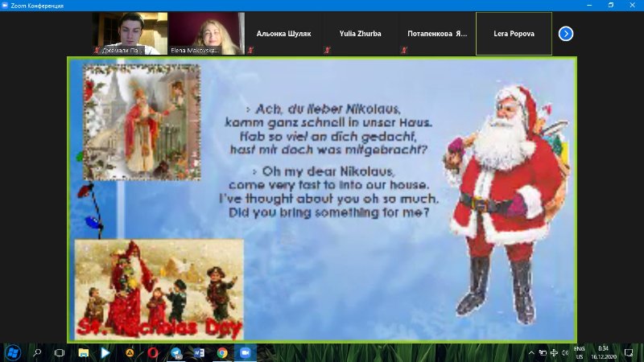This screenshot has height=362, width=644.
Task: Click muted mic icon on Потапенкова tile
Action: (x=404, y=50)
